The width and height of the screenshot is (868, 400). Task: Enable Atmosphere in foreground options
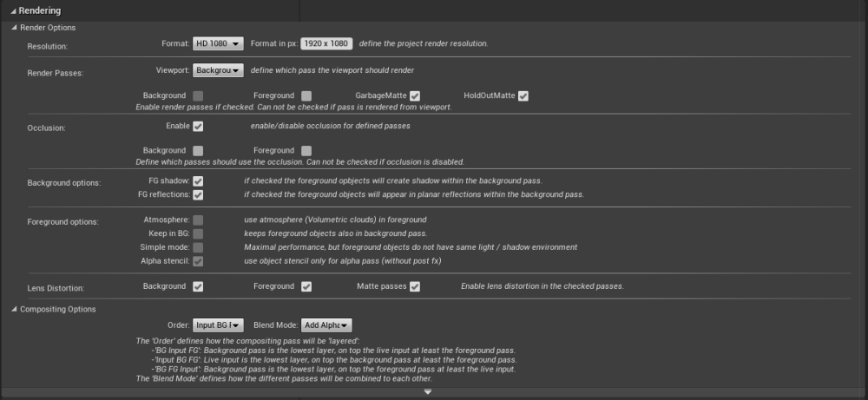pos(199,220)
